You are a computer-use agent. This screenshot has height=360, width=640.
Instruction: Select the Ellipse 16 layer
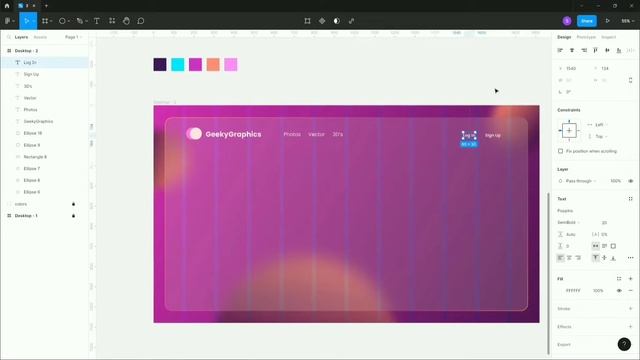[x=44, y=133]
